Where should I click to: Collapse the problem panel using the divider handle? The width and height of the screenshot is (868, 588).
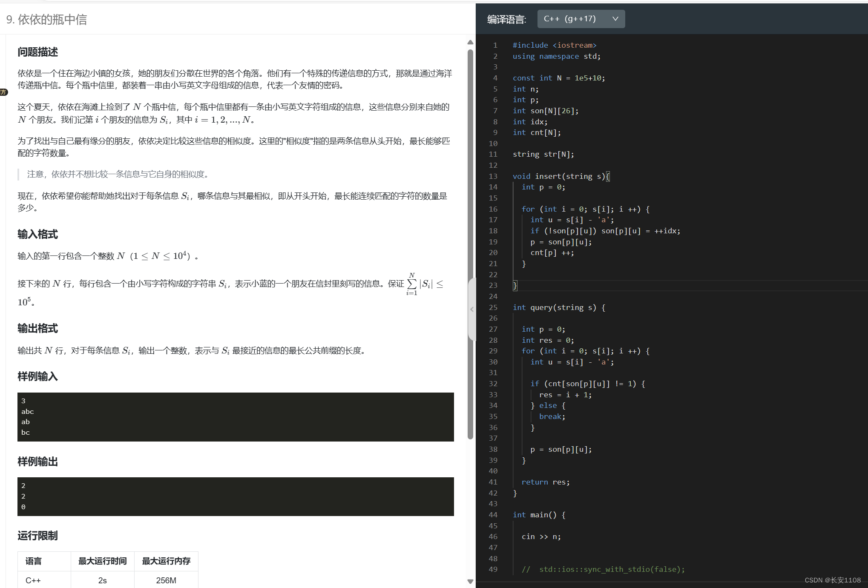[x=471, y=310]
